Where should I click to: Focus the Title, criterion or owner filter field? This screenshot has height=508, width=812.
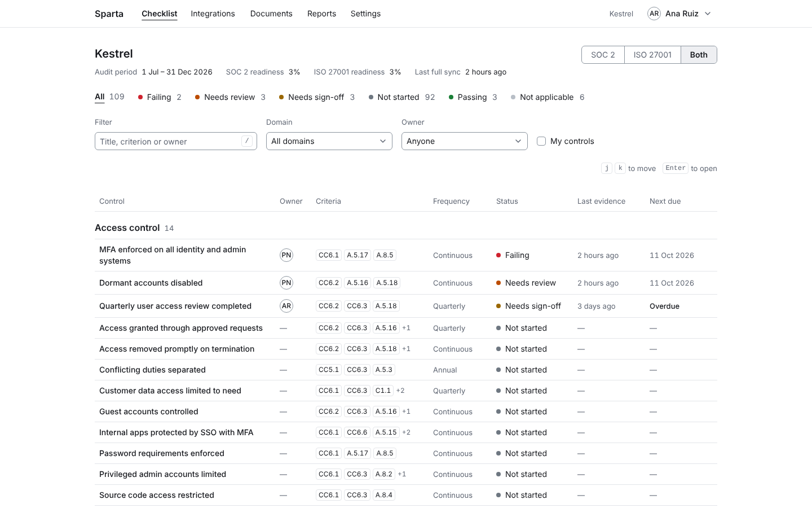pyautogui.click(x=176, y=141)
